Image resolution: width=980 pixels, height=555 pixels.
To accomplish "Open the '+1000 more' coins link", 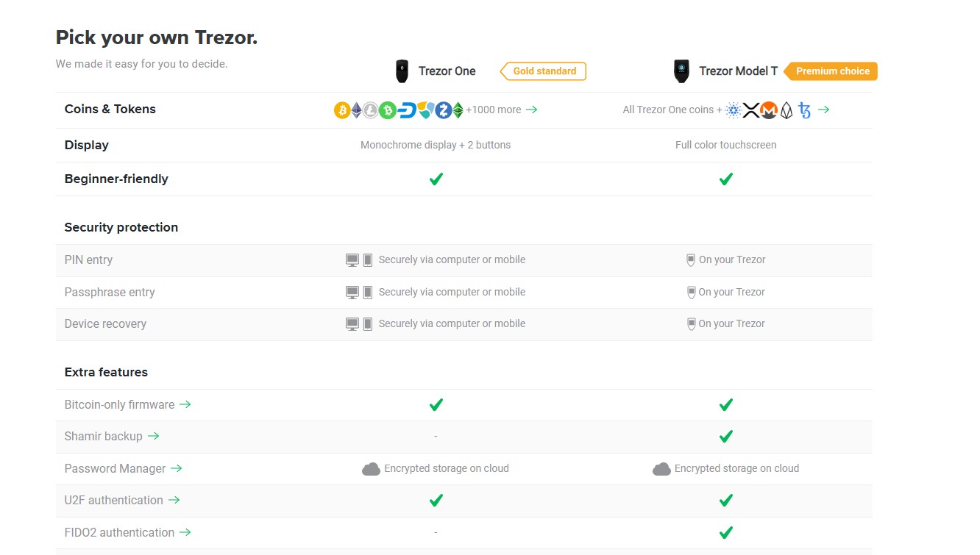I will tap(502, 110).
